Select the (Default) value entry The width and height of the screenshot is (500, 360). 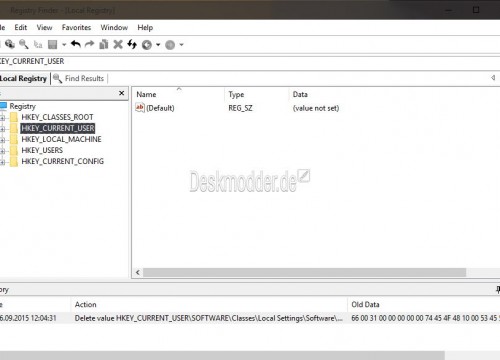(x=160, y=108)
